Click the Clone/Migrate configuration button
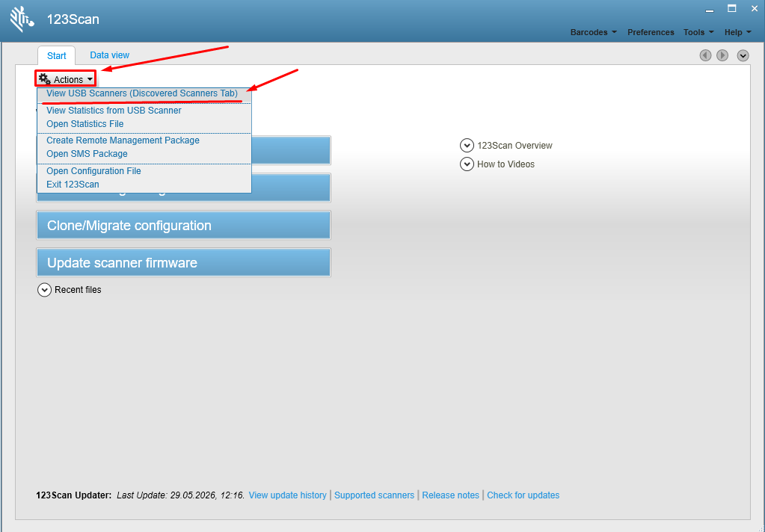Screen dimensions: 765x532 click(183, 226)
